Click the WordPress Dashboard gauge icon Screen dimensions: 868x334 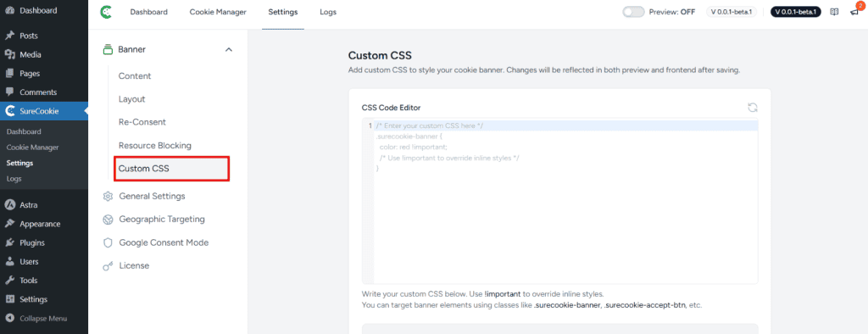(9, 10)
